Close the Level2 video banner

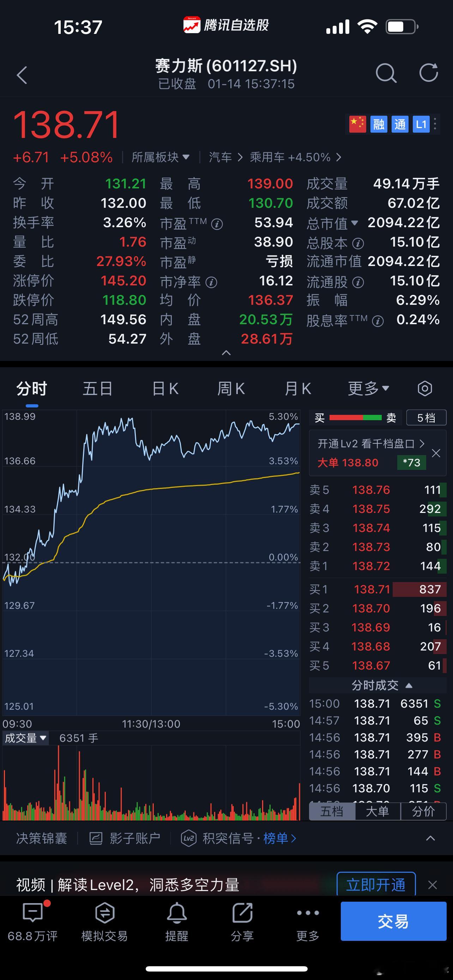coord(433,885)
